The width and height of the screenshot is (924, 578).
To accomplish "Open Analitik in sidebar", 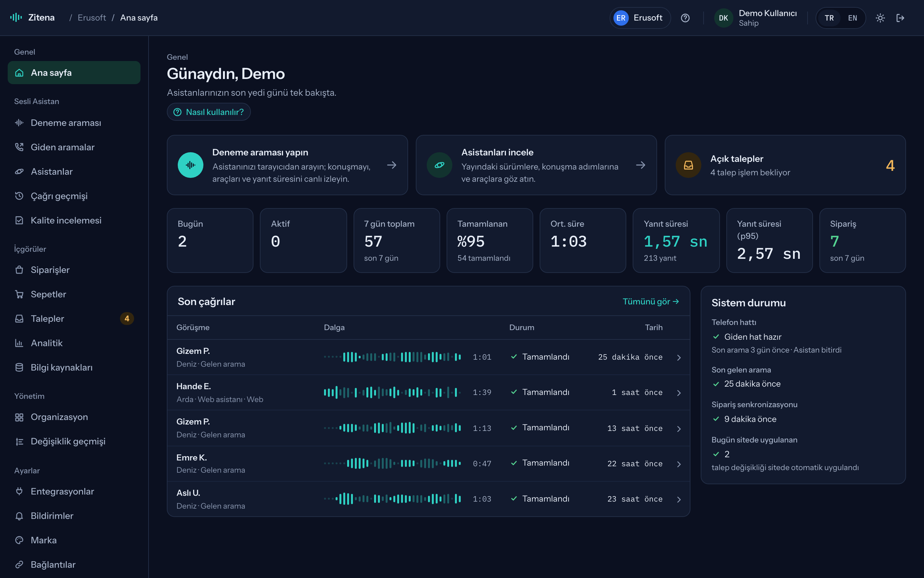I will (x=74, y=343).
